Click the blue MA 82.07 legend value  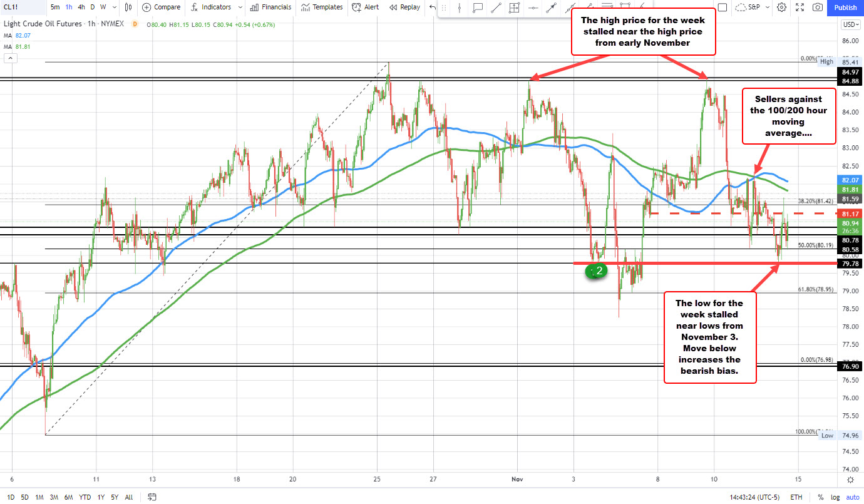(x=22, y=36)
